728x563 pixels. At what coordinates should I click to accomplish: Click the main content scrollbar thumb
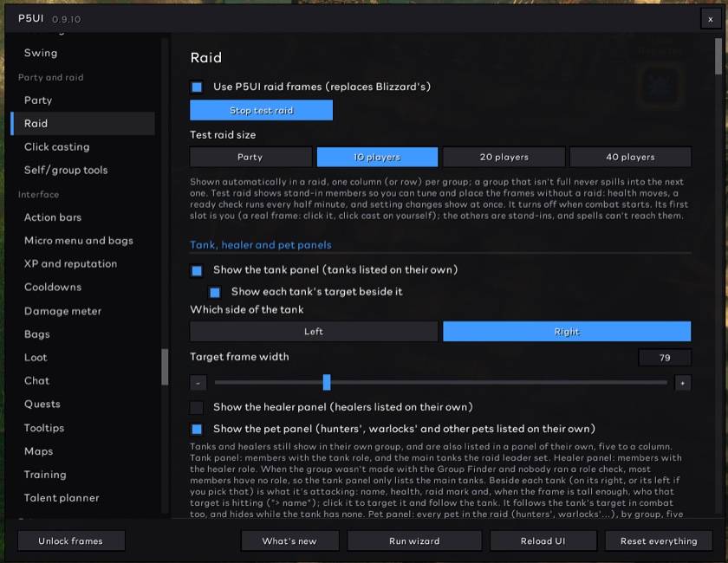[x=718, y=56]
